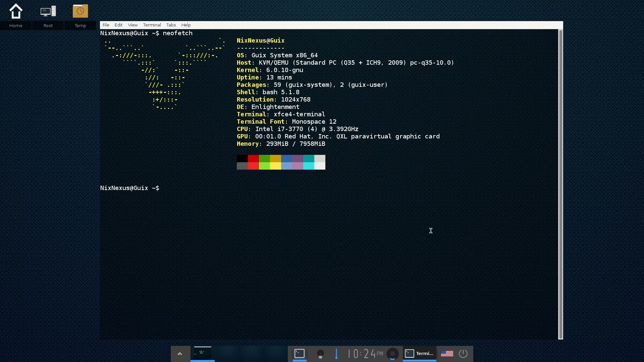The width and height of the screenshot is (644, 362).
Task: Open the File menu
Action: coord(106,25)
